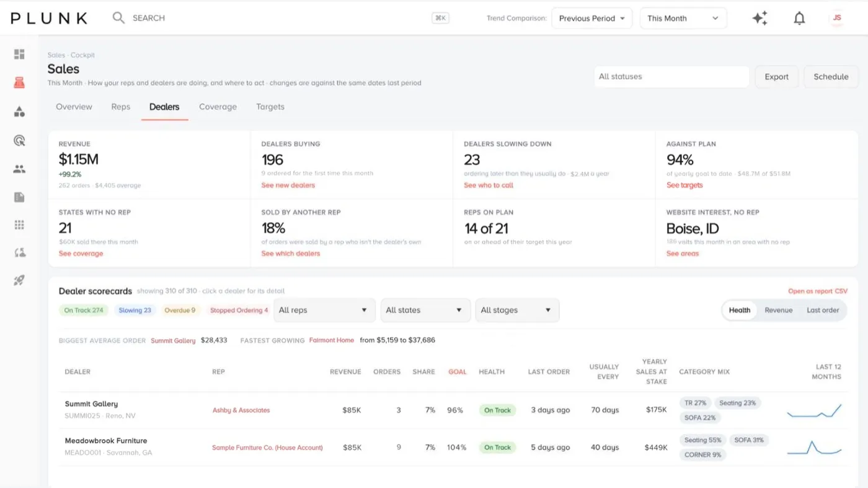Viewport: 868px width, 488px height.
Task: Open the Open as report CSV link
Action: point(818,291)
